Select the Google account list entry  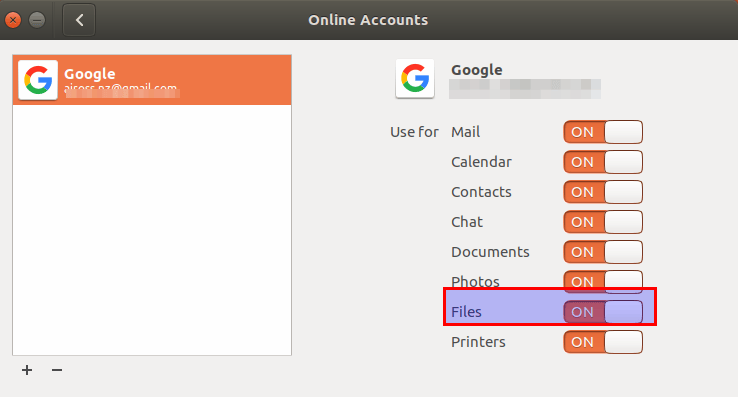(152, 80)
